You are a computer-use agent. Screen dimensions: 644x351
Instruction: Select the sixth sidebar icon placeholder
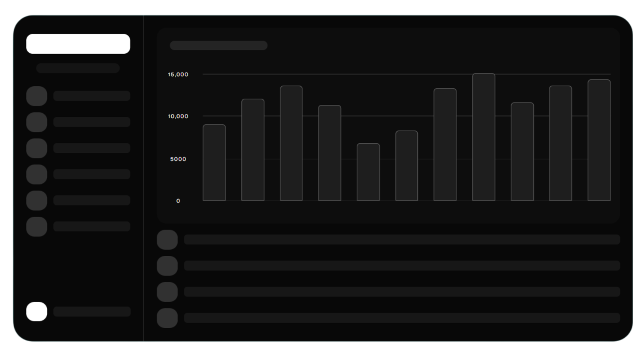click(x=36, y=227)
